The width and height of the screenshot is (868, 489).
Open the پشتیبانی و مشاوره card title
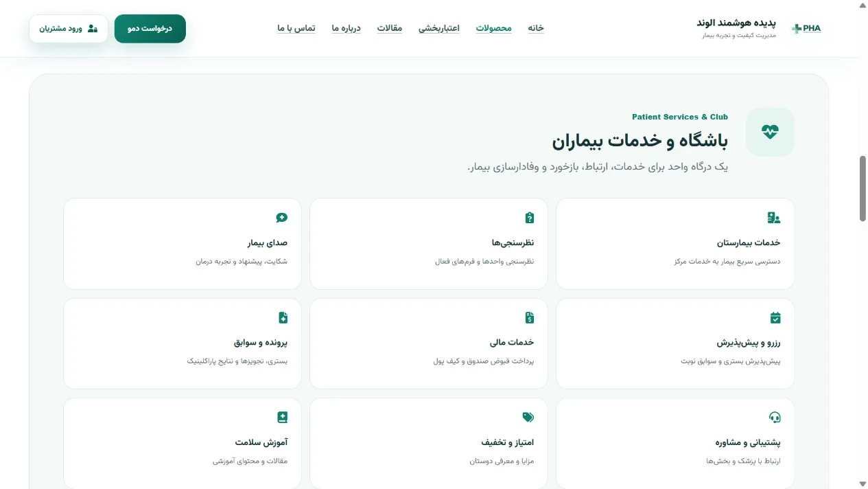[747, 443]
